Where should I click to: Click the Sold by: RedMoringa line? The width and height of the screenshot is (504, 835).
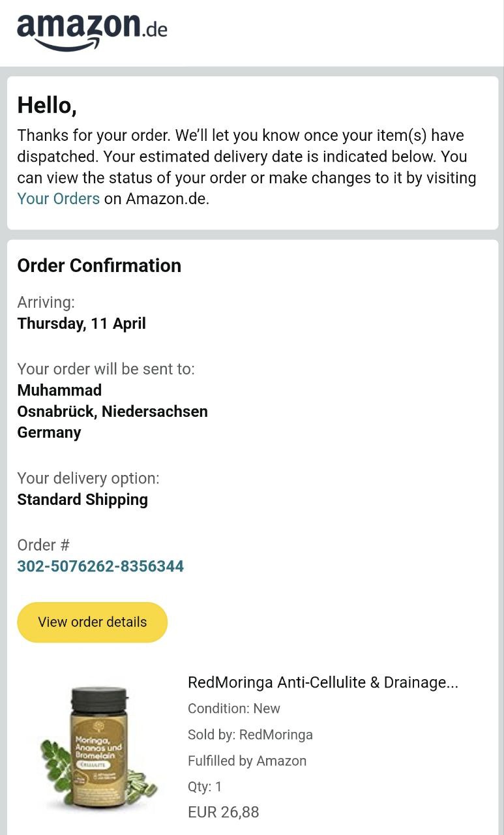[x=250, y=735]
